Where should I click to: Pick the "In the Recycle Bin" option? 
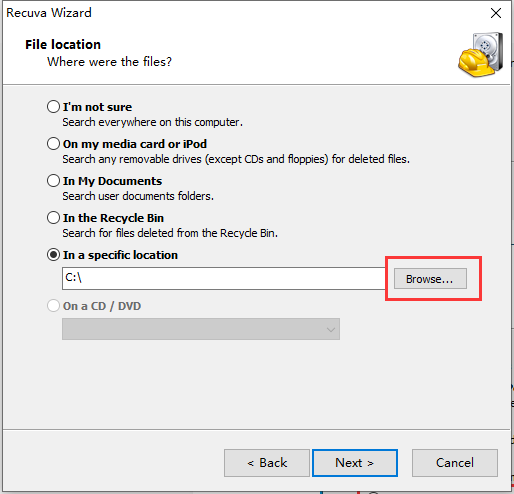[x=53, y=218]
